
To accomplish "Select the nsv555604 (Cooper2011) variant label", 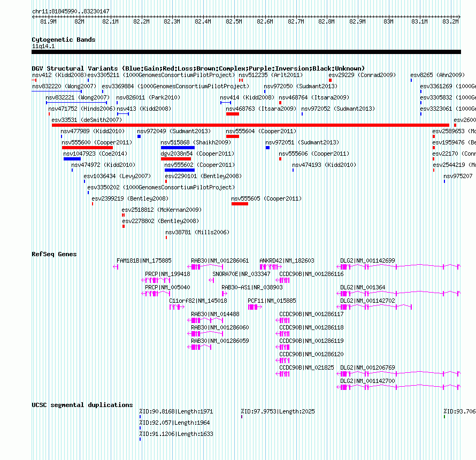I will click(x=261, y=131).
